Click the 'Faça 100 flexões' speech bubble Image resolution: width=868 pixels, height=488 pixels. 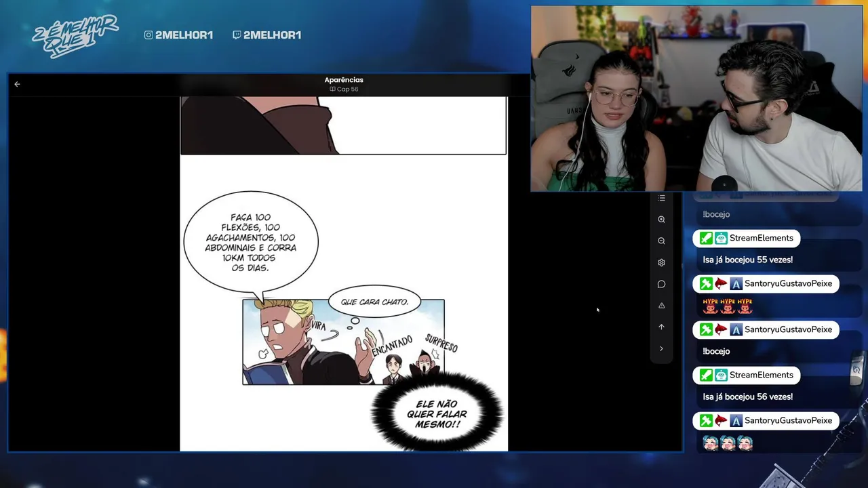(x=251, y=243)
